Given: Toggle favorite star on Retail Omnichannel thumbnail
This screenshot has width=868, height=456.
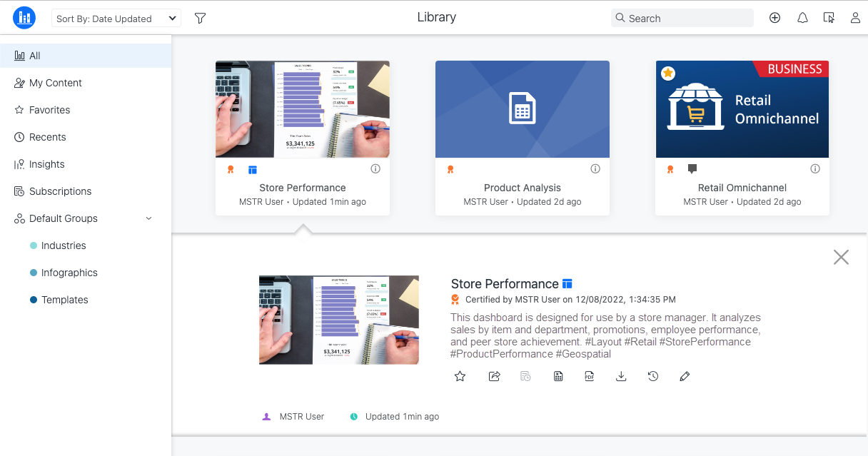Looking at the screenshot, I should [x=667, y=73].
